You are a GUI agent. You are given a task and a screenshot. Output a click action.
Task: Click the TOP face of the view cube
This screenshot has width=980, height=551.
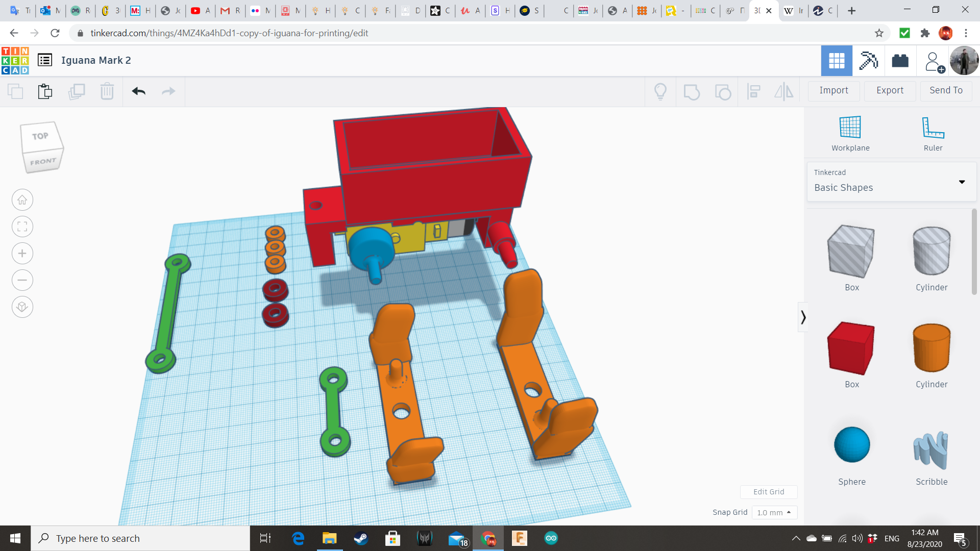40,136
